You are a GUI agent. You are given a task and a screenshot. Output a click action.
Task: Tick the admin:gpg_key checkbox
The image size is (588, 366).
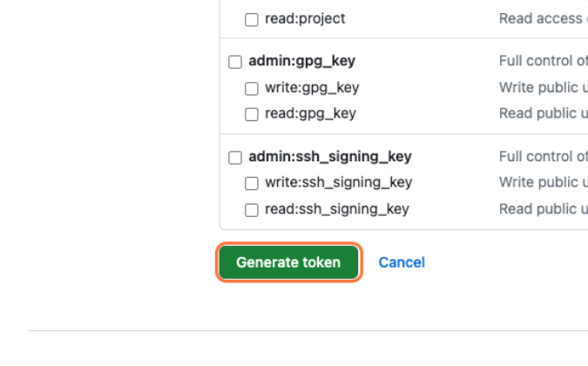tap(235, 62)
